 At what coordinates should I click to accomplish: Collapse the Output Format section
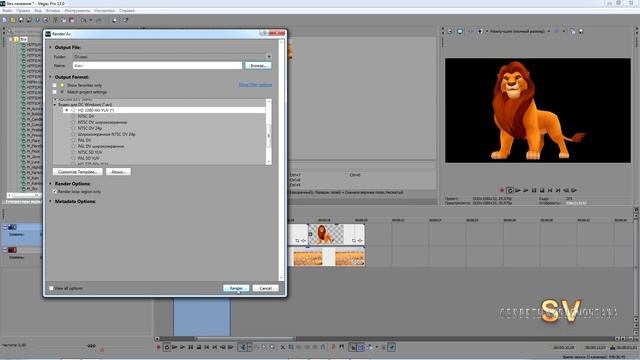point(51,77)
